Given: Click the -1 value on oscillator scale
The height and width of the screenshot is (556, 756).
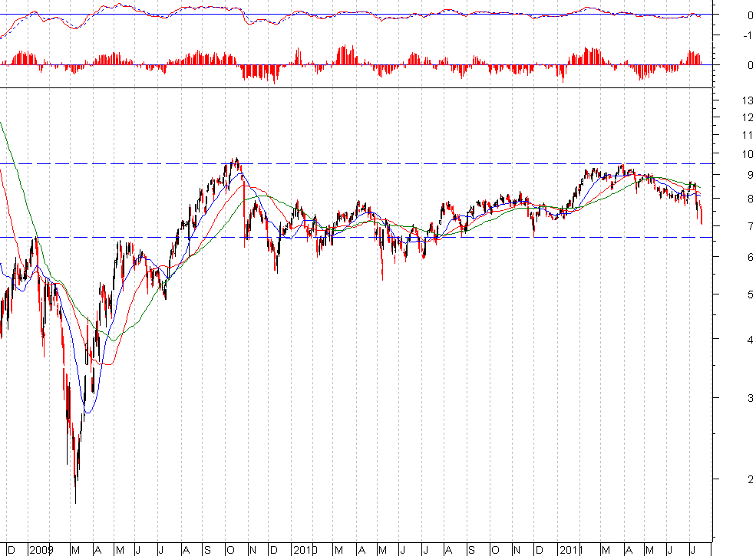Looking at the screenshot, I should point(748,35).
